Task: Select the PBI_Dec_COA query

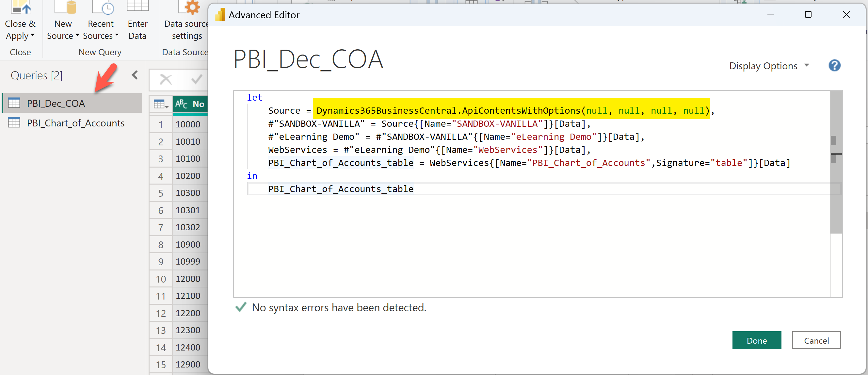Action: click(56, 104)
